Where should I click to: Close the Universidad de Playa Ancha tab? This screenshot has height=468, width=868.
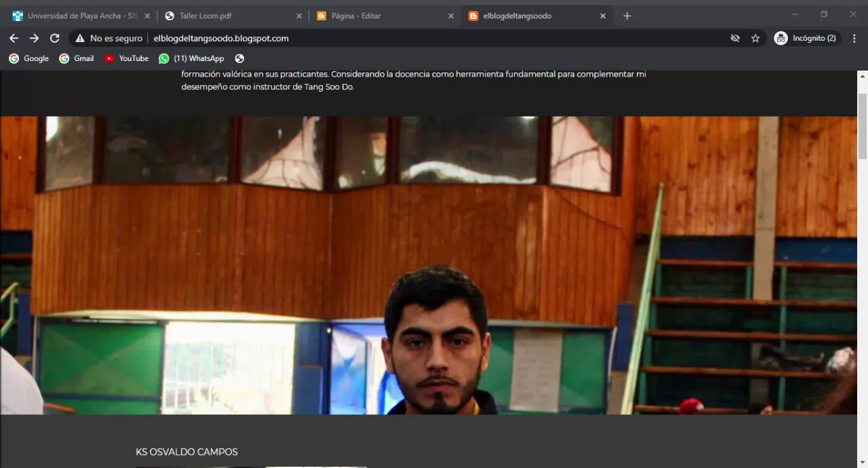click(x=147, y=16)
